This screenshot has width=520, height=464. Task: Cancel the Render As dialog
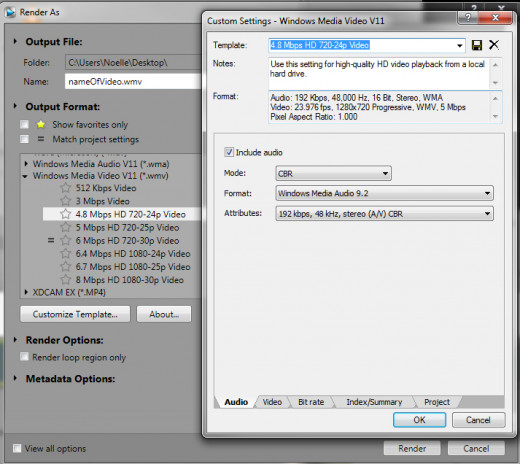click(476, 448)
